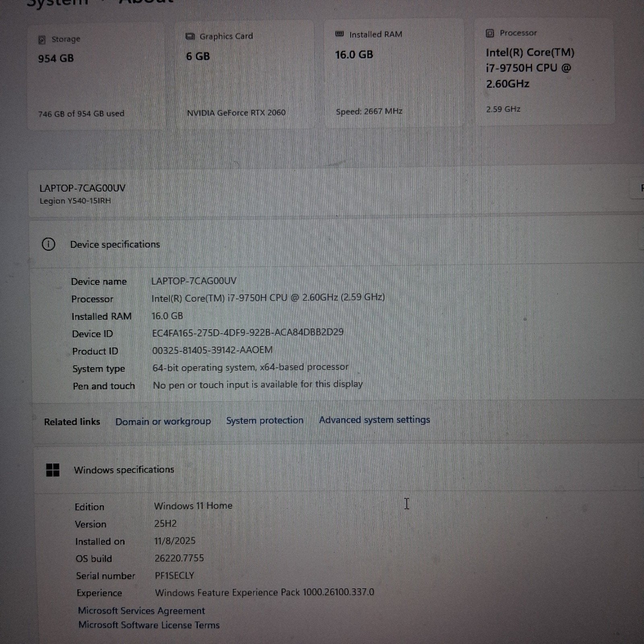This screenshot has width=644, height=644.
Task: Click the Device name value in specifications list
Action: tap(194, 281)
